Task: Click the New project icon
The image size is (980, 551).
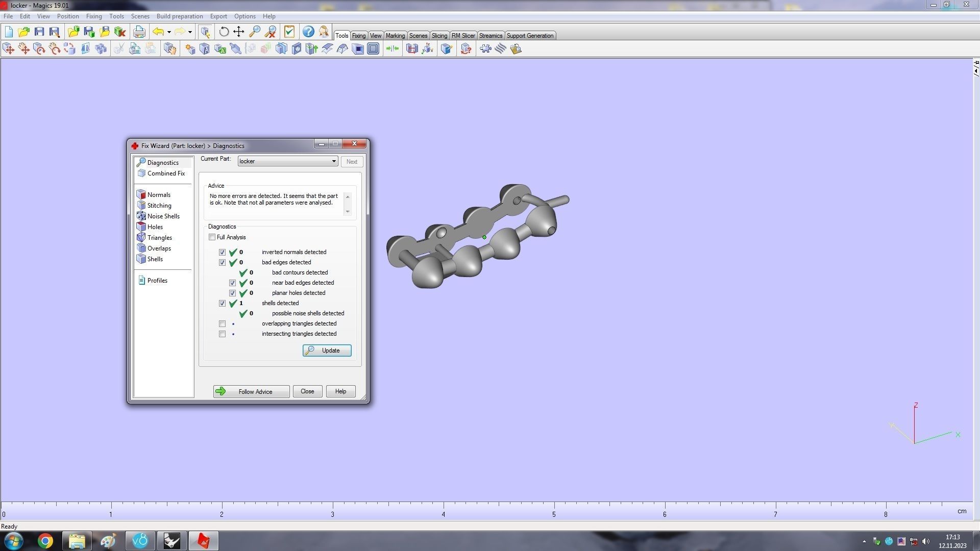Action: pyautogui.click(x=9, y=32)
